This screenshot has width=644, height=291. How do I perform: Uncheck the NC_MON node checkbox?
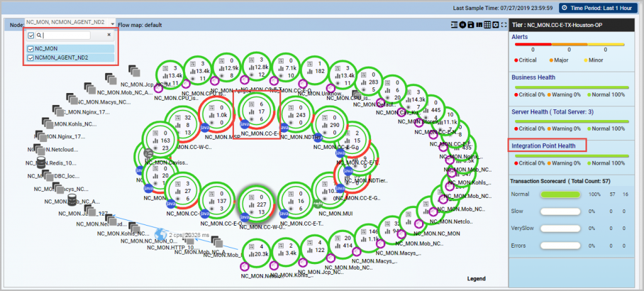30,49
